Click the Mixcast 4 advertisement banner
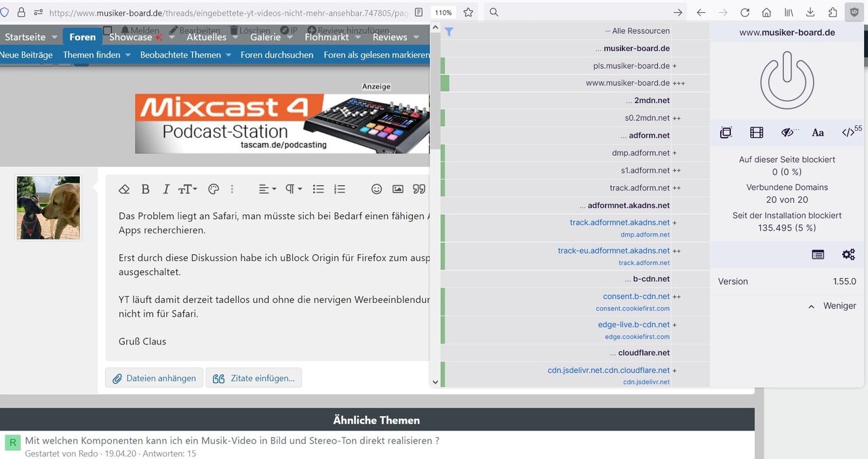 (x=282, y=123)
